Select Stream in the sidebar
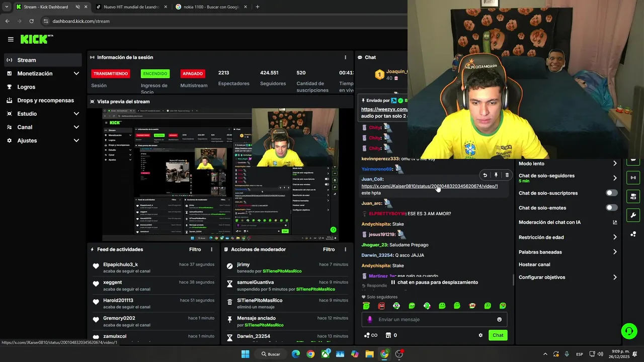The height and width of the screenshot is (362, 644). tap(43, 60)
